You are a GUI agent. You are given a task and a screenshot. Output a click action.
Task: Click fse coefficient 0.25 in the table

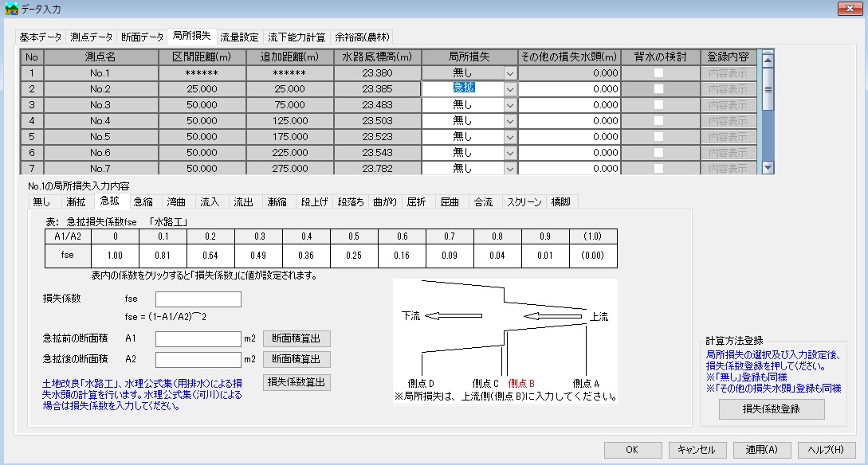[354, 256]
